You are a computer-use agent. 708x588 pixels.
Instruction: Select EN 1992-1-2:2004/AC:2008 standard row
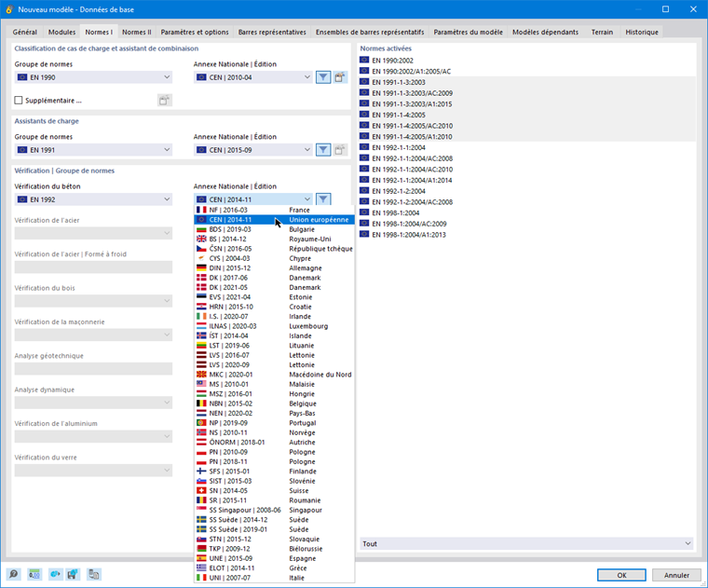click(526, 202)
